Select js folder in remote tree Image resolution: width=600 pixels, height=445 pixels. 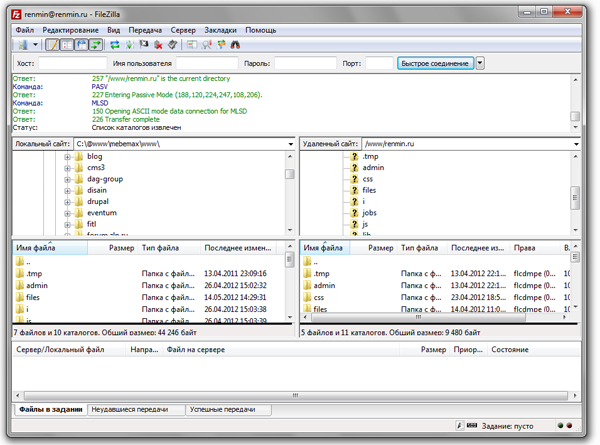[x=365, y=224]
